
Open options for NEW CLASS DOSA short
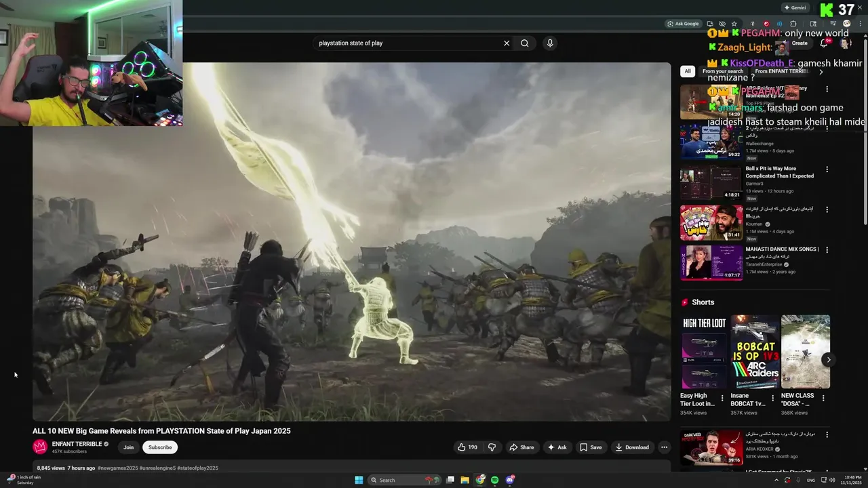(823, 399)
